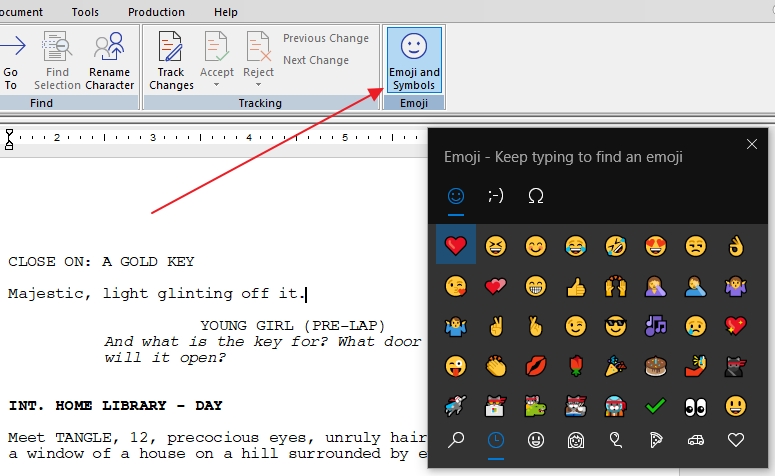Click the emoji search magnifier icon
The image size is (775, 476).
456,439
